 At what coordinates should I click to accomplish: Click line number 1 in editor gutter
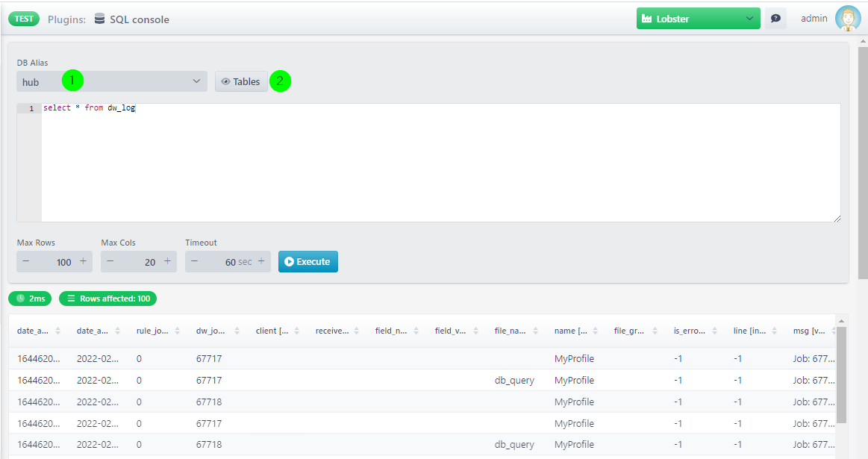click(x=31, y=108)
